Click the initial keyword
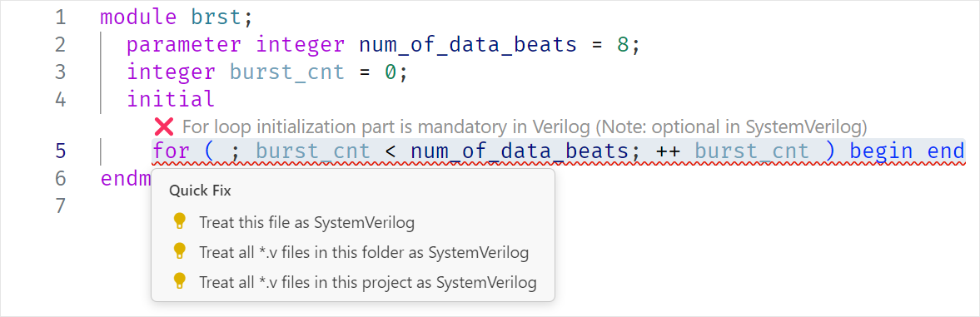Viewport: 980px width, 317px height. point(171,99)
